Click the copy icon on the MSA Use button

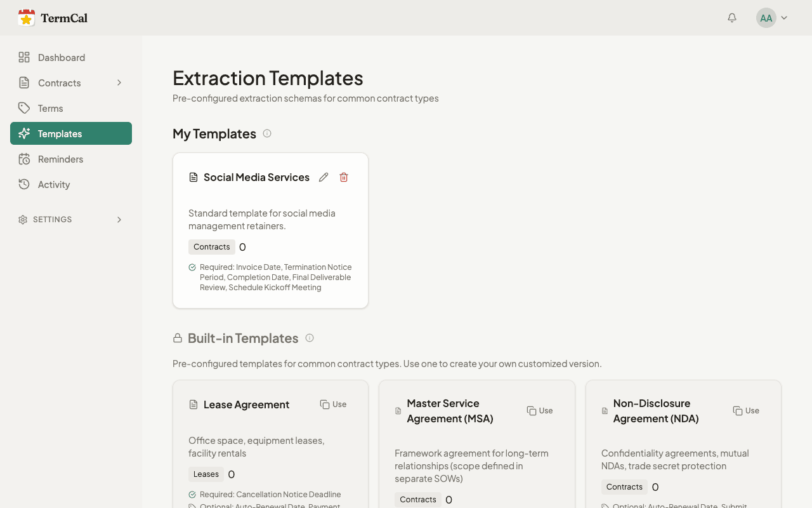(x=532, y=410)
